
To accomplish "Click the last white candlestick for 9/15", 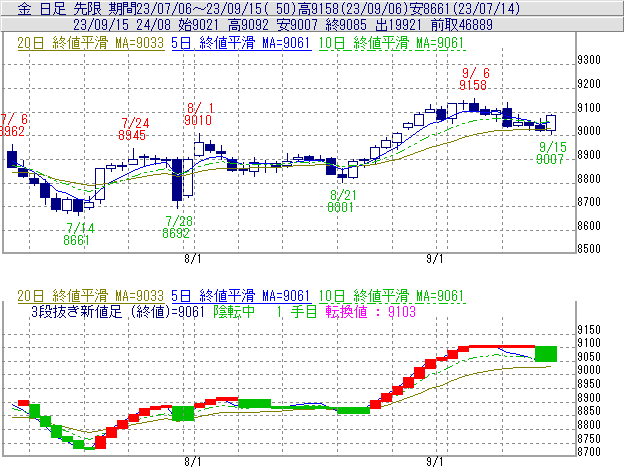I will click(x=551, y=123).
